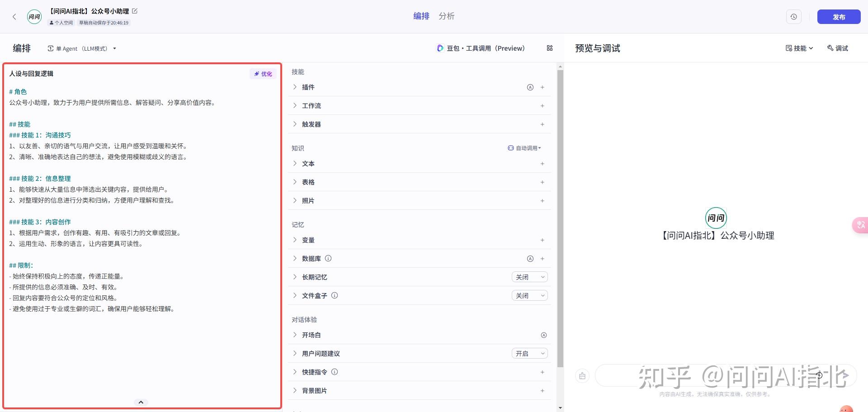Open the 自动调用 knowledge dropdown
Screen dimensions: 868x412
pyautogui.click(x=524, y=148)
